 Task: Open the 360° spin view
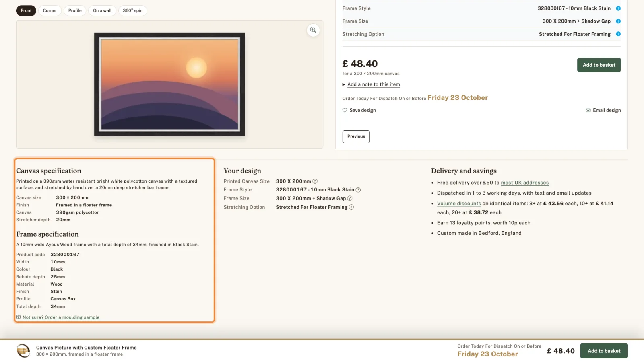click(133, 10)
